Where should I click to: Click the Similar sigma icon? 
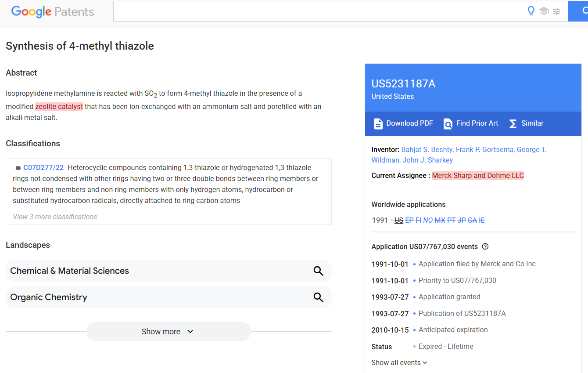[x=513, y=124]
